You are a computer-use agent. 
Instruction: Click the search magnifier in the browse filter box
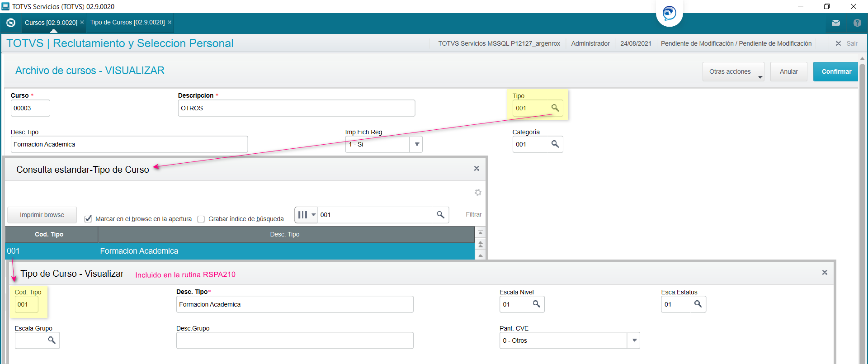point(440,215)
